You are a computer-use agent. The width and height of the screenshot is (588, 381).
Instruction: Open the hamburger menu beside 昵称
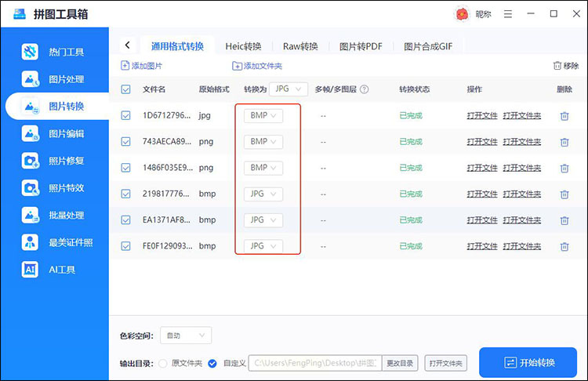click(x=508, y=14)
